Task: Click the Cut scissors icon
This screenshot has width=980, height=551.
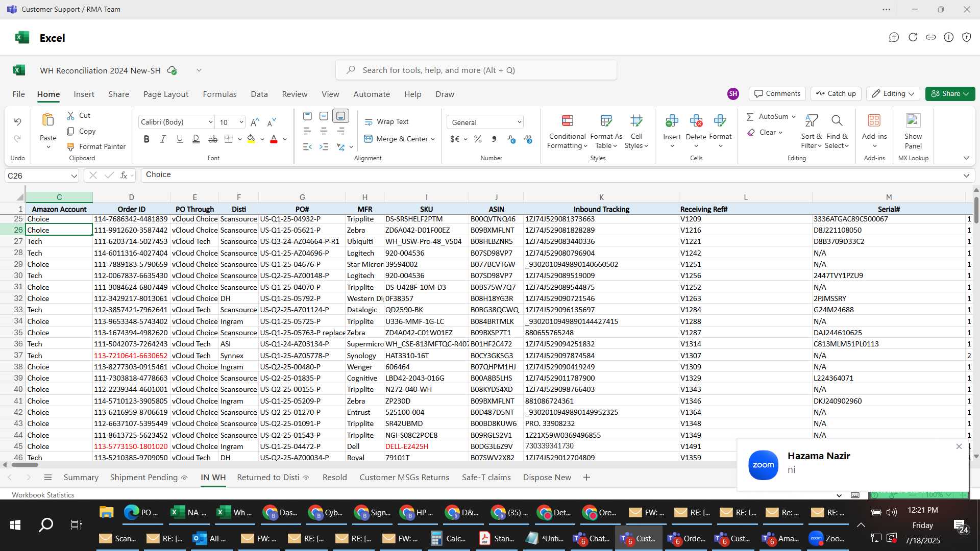Action: click(x=71, y=116)
